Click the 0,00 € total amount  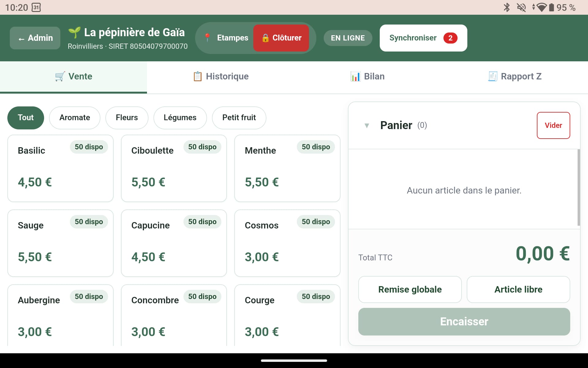click(x=543, y=254)
